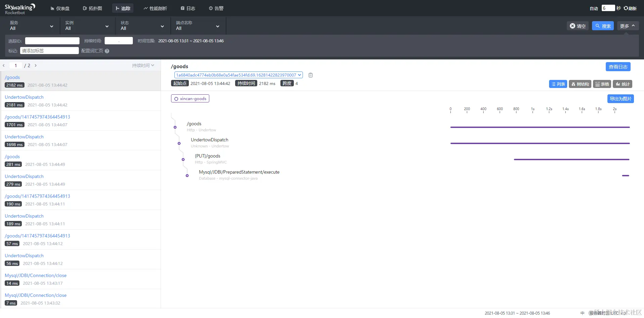Expand the 端点名称 endpoint name dropdown
This screenshot has width=644, height=318.
click(198, 26)
